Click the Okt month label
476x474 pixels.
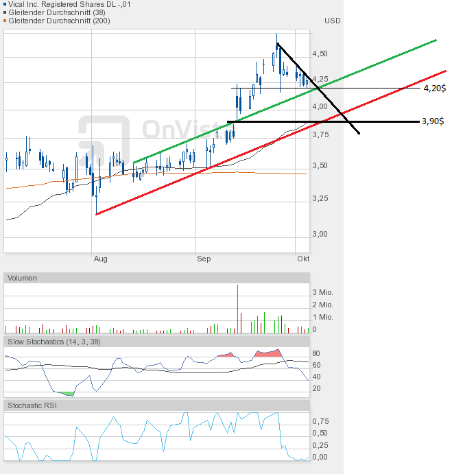point(303,259)
